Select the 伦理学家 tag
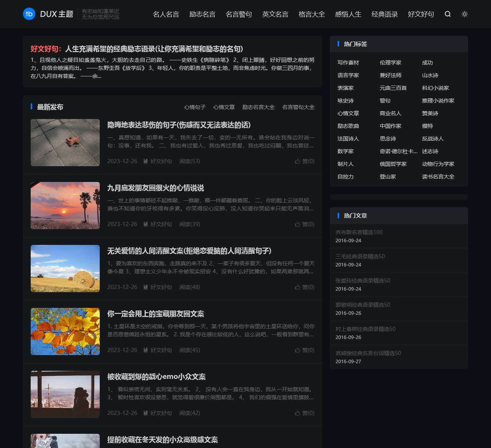The width and height of the screenshot is (491, 448). [390, 63]
